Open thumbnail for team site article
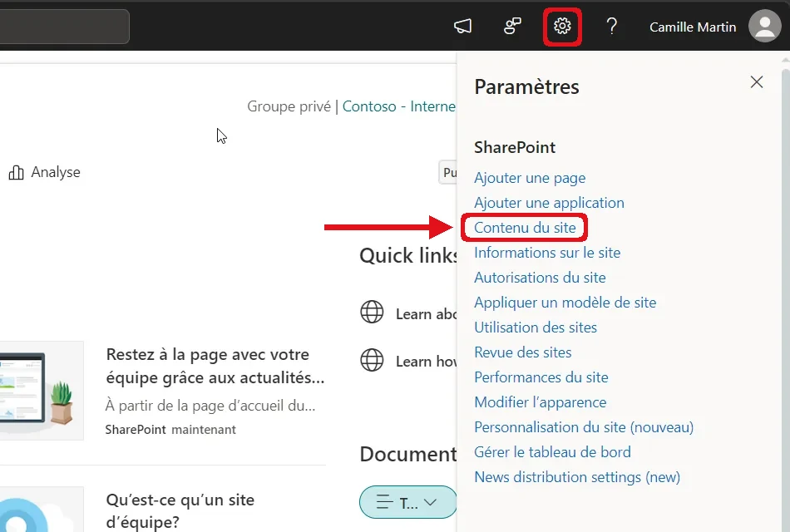 (42, 510)
